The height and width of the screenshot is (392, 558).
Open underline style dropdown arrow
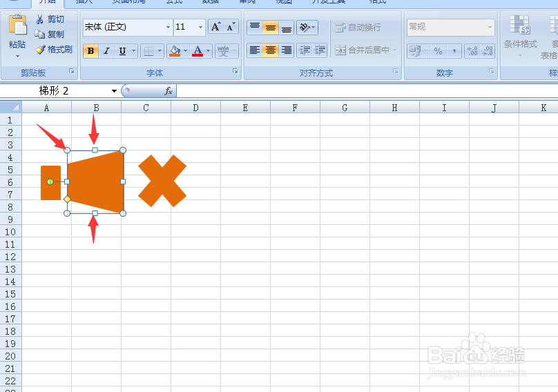click(x=133, y=51)
